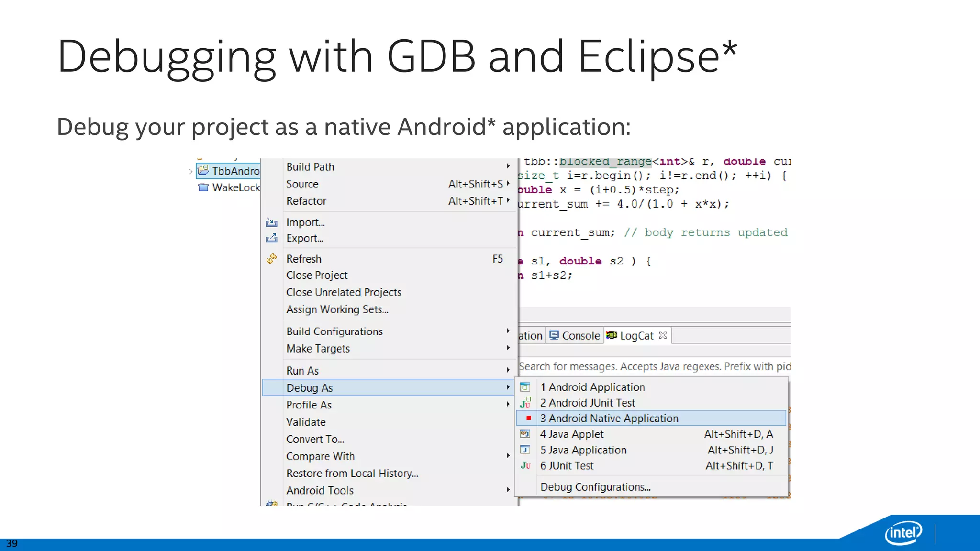Switch to the LogCat tab

[637, 336]
